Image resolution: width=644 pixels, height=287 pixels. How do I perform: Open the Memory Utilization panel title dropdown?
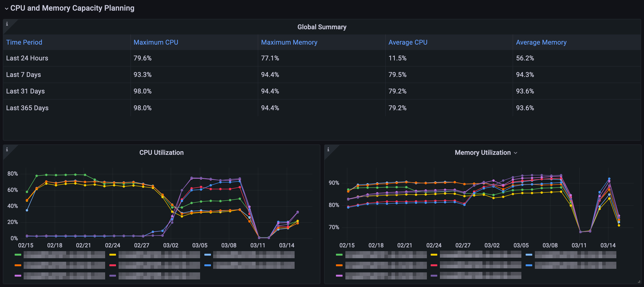click(515, 153)
